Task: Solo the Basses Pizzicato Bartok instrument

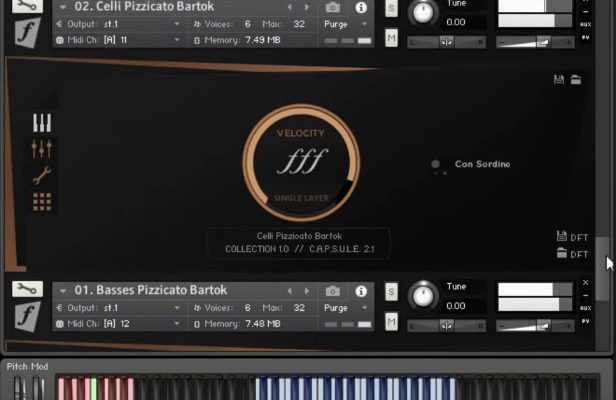Action: point(392,291)
